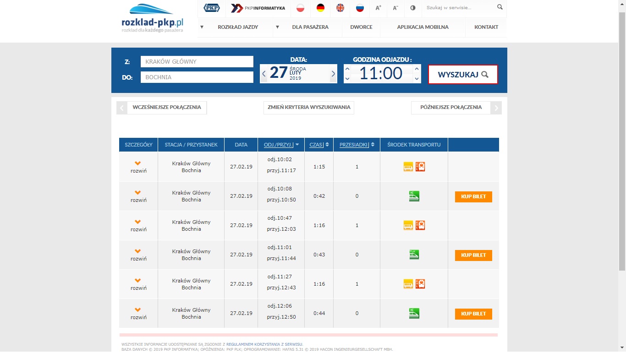
Task: Open the PKP Informatyka logo
Action: pyautogui.click(x=259, y=8)
